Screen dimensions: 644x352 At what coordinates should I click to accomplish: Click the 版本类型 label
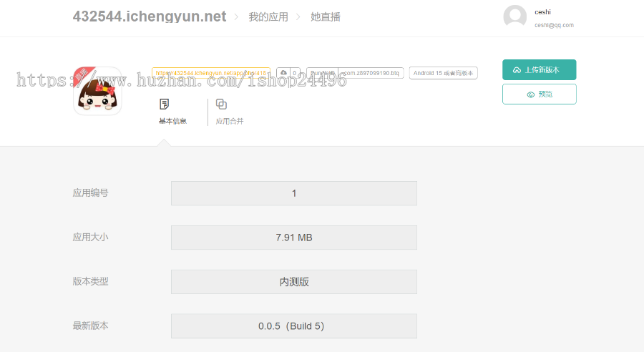tap(90, 282)
